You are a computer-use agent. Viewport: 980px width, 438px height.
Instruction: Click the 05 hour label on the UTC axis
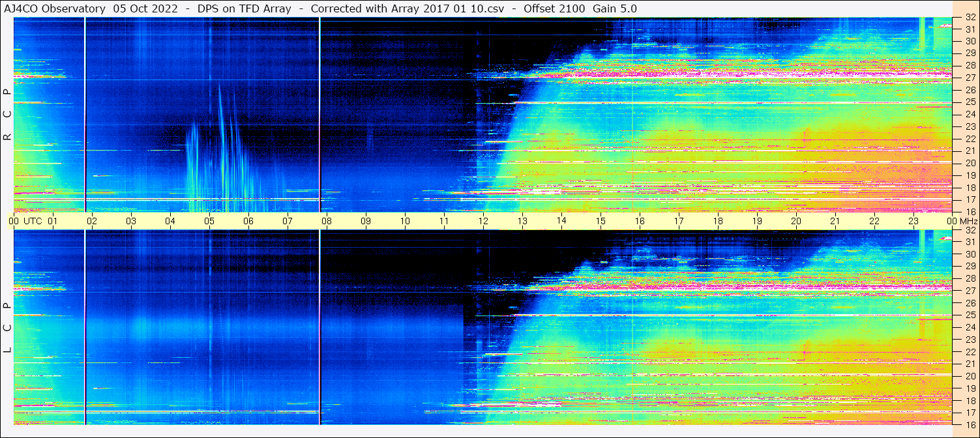(x=209, y=221)
